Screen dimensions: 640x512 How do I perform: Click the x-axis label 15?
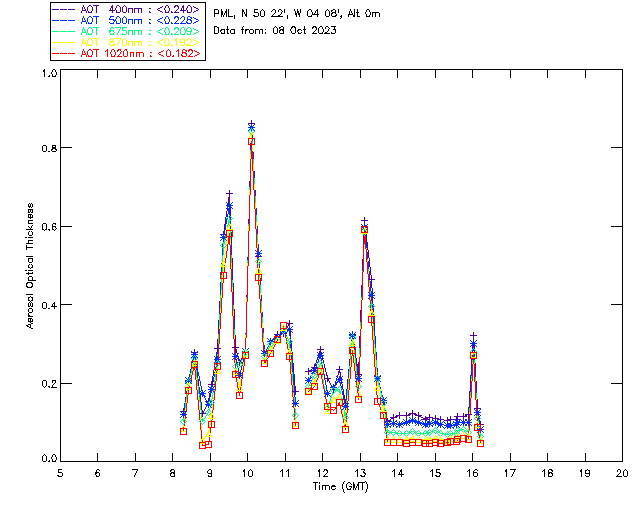[435, 473]
